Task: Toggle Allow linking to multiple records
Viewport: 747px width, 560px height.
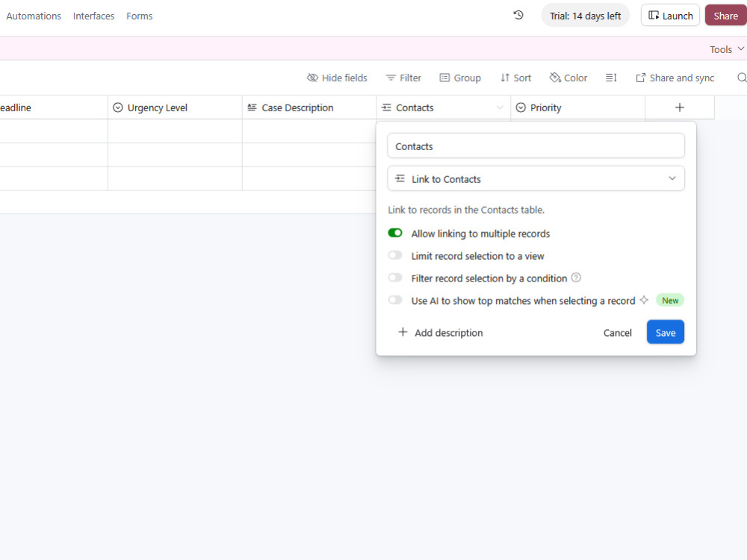Action: pos(395,233)
